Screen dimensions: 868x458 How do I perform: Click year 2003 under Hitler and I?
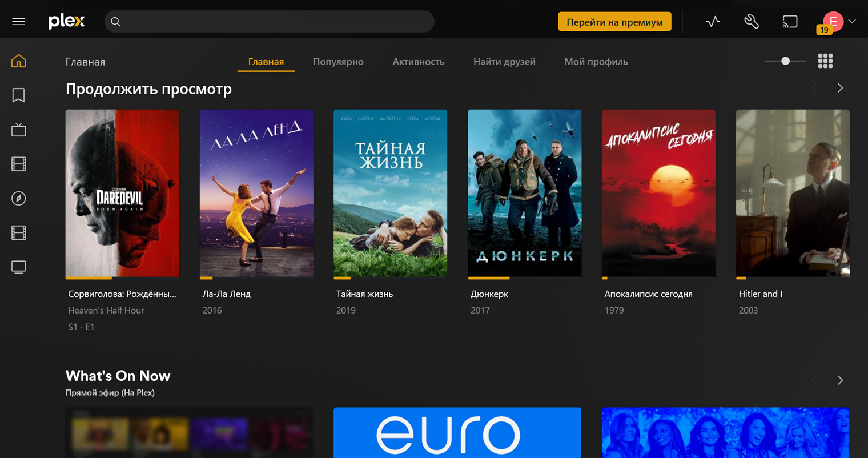(x=748, y=311)
